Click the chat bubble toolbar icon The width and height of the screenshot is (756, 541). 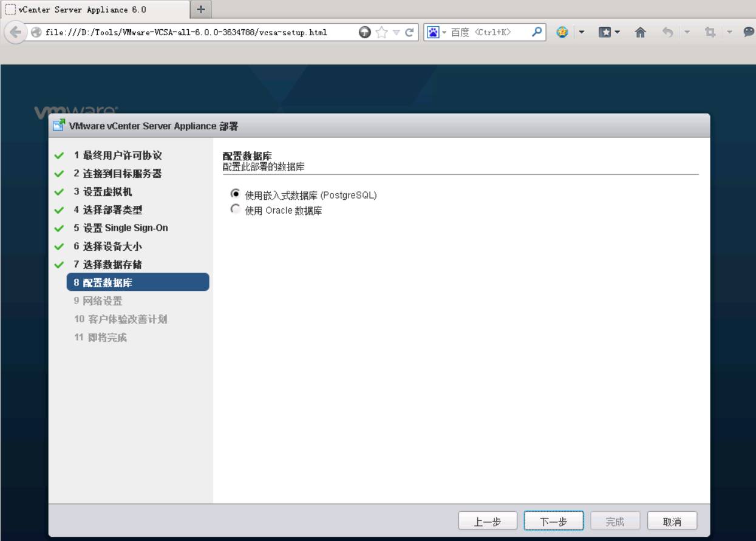[x=749, y=32]
